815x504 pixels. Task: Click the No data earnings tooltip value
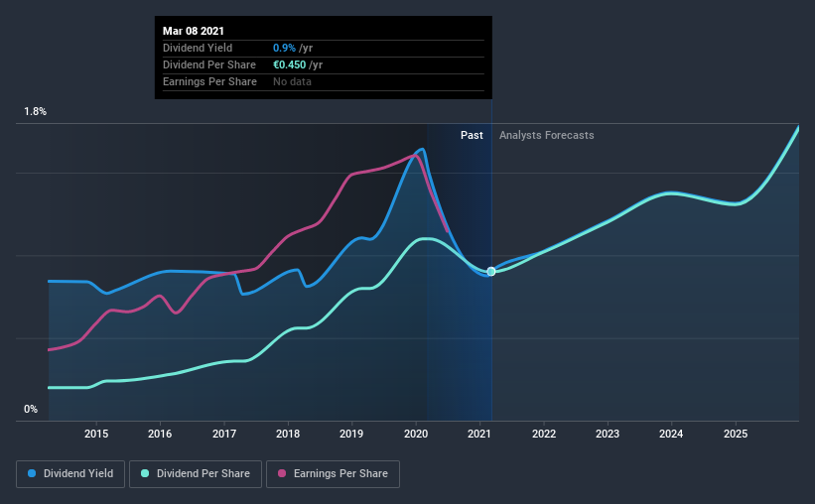(x=292, y=81)
